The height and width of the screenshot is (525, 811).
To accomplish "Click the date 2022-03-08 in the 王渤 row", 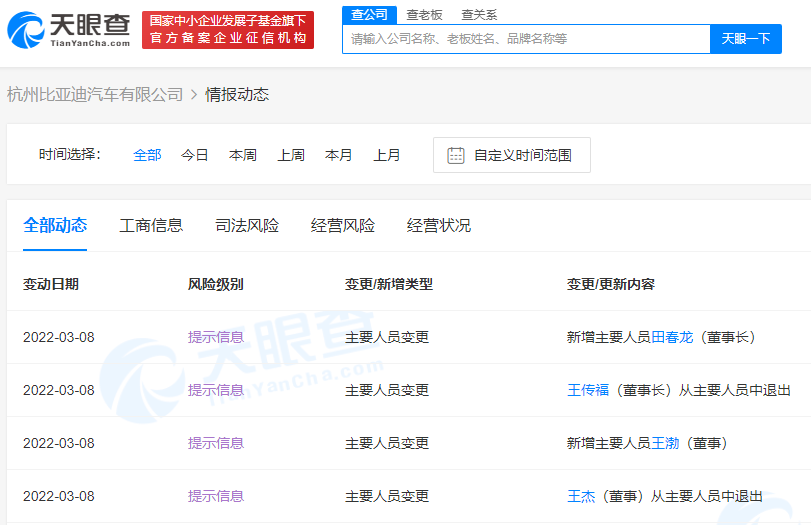I will click(59, 443).
